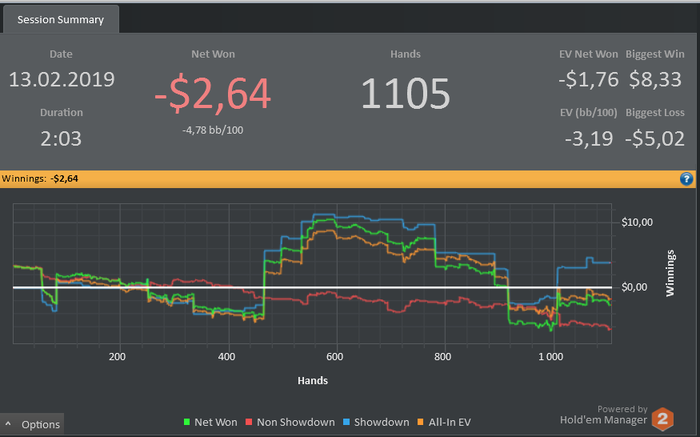Click the -4,78 bb/100 rate text
The image size is (700, 437).
pyautogui.click(x=212, y=130)
